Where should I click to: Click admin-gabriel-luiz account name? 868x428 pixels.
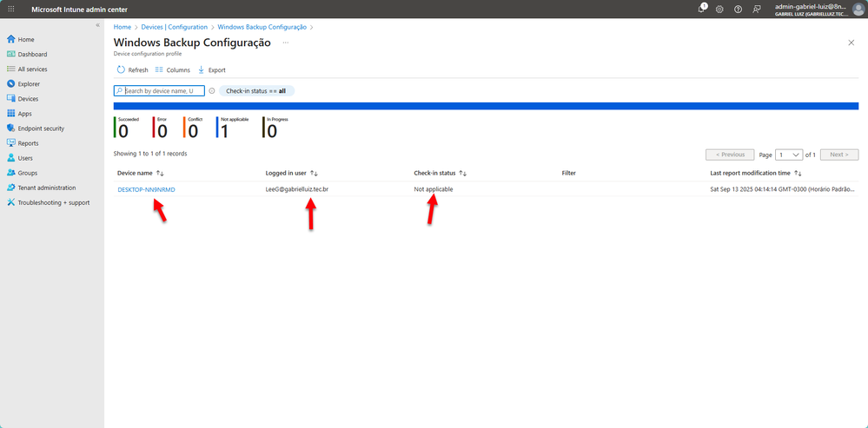(x=812, y=7)
